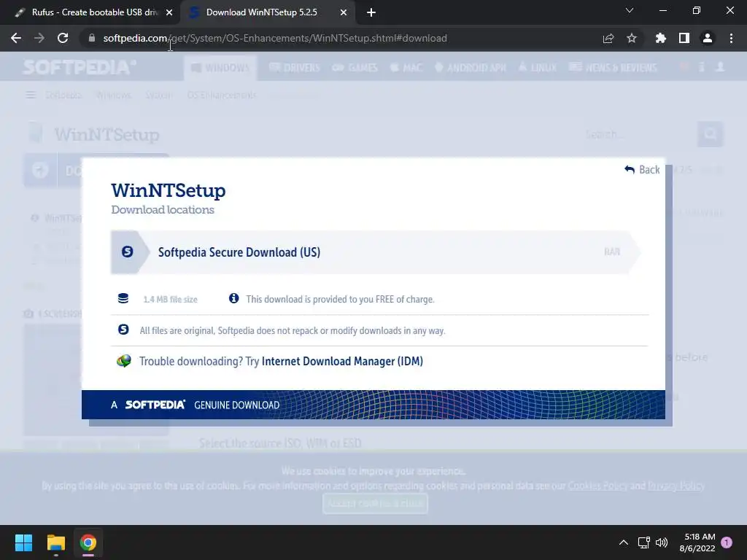Click the Softpedia search magnifier button
Image resolution: width=747 pixels, height=560 pixels.
pos(711,134)
